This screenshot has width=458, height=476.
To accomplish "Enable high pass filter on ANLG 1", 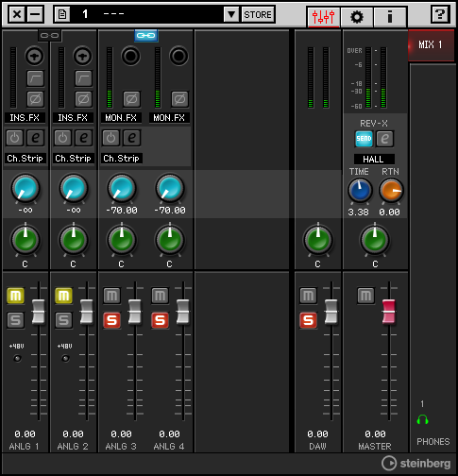I will [35, 78].
